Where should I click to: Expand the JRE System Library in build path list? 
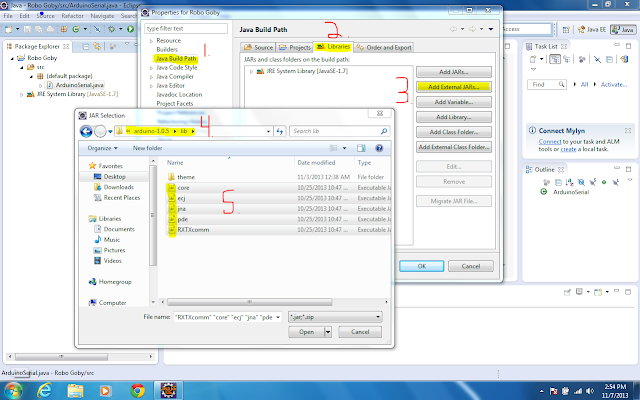(x=251, y=71)
